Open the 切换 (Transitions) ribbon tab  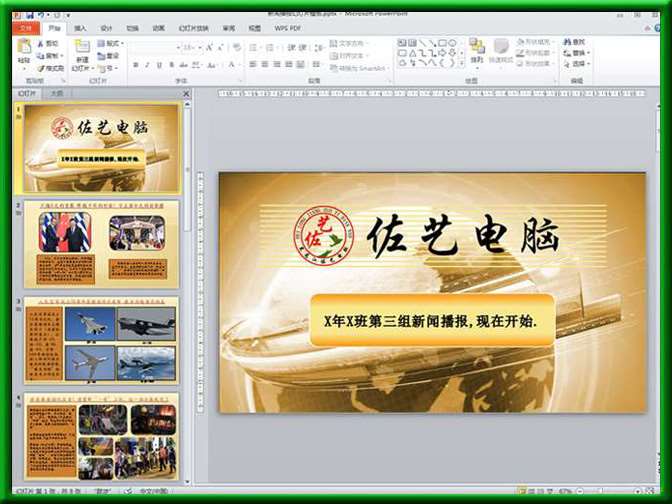coord(132,28)
